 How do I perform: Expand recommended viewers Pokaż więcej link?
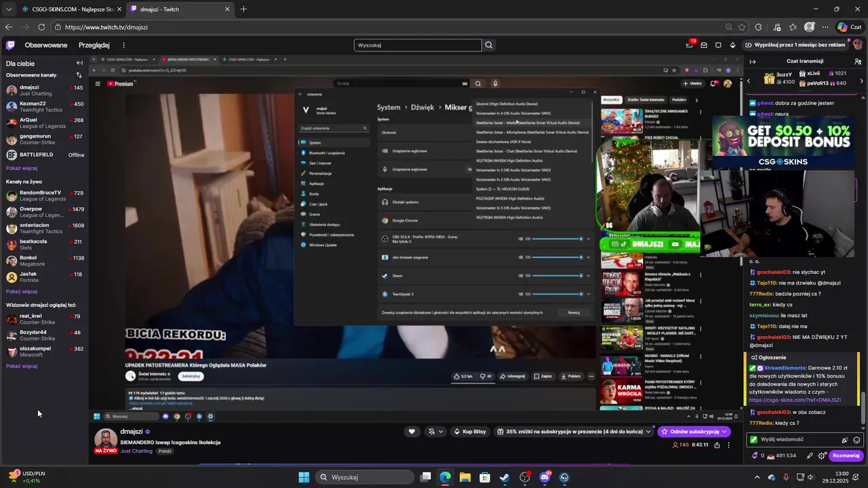22,366
